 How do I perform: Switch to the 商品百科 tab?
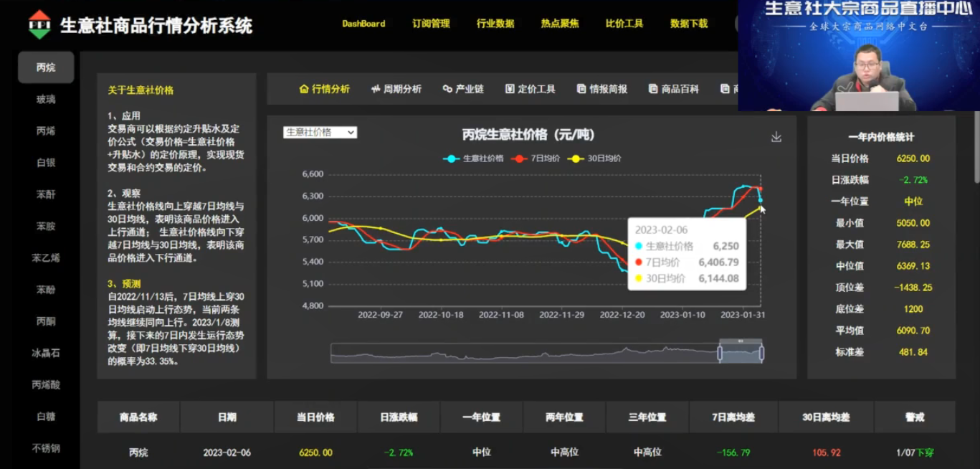click(674, 89)
